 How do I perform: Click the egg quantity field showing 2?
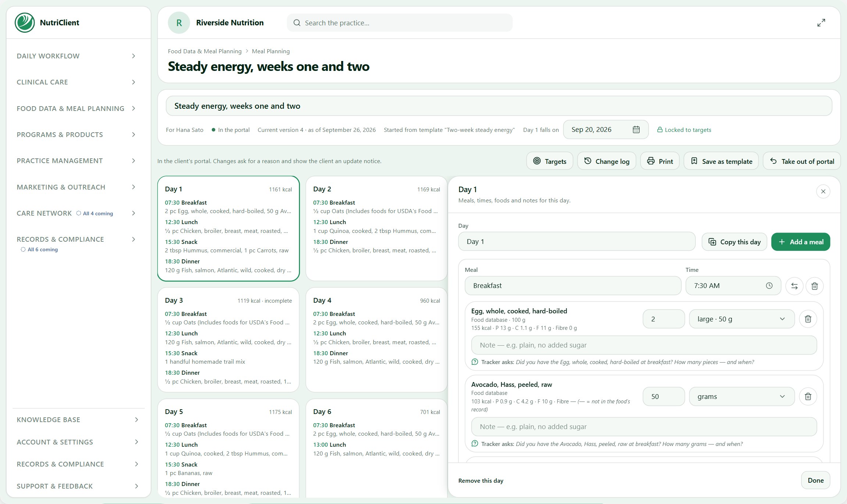[x=664, y=319]
